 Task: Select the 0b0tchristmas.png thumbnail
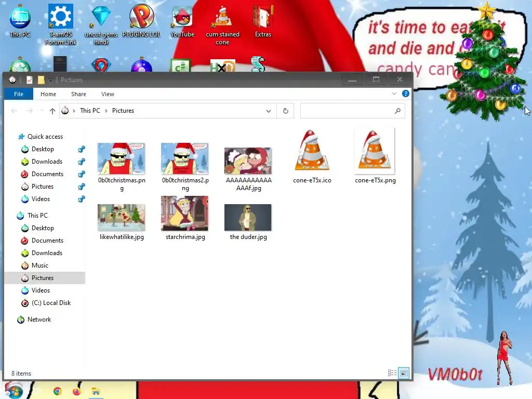122,159
